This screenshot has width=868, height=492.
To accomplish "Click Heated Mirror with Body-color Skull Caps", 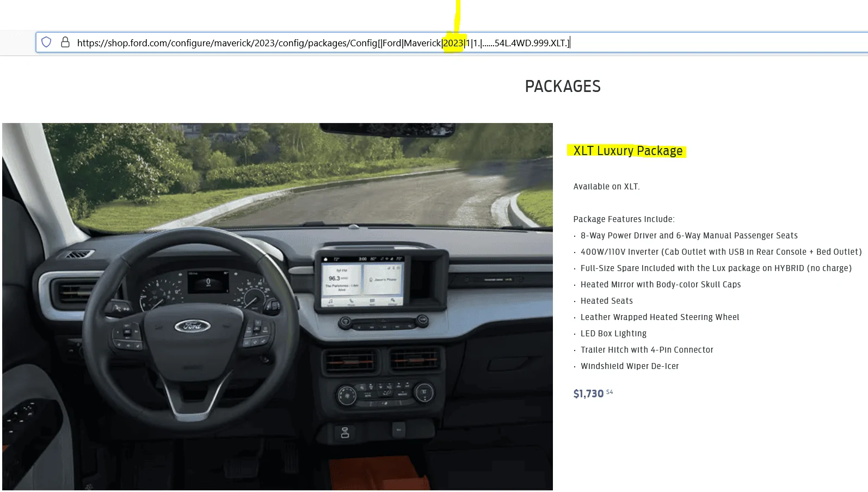I will click(661, 285).
